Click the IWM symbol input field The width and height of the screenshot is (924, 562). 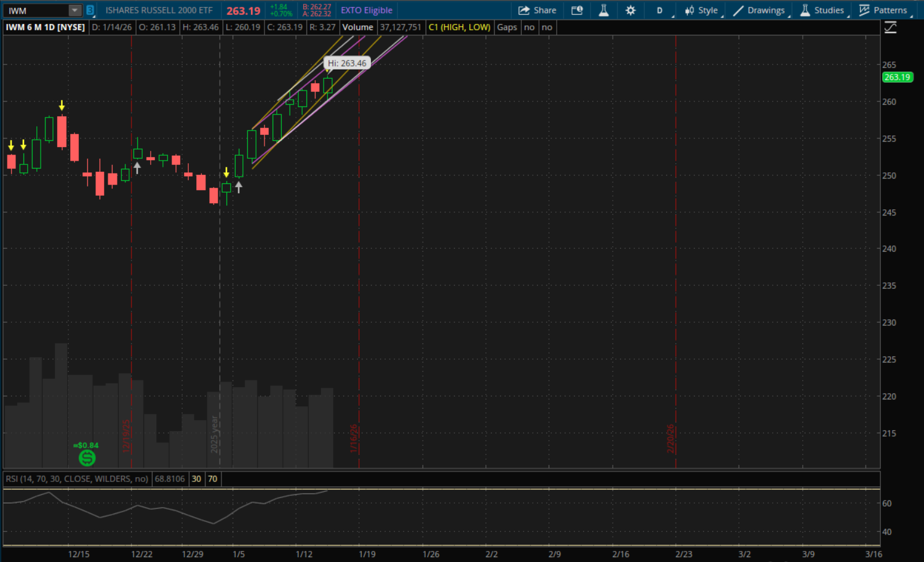(37, 10)
